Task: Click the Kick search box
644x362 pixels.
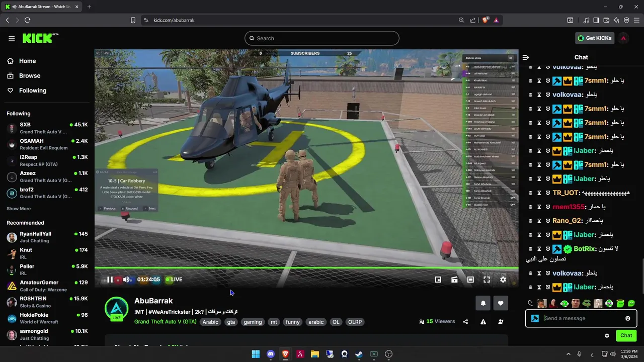Action: coord(322,38)
